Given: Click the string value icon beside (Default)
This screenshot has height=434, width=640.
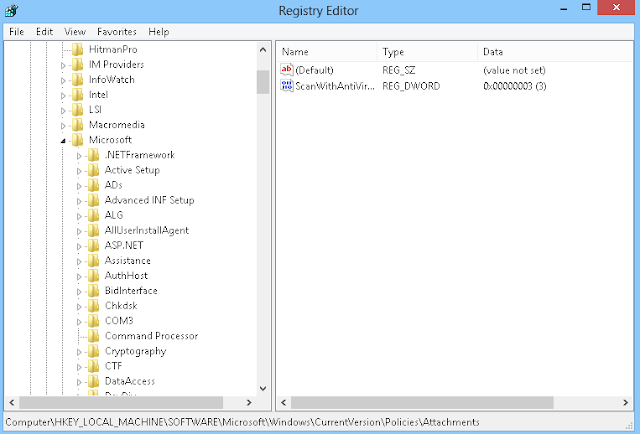Looking at the screenshot, I should tap(287, 70).
